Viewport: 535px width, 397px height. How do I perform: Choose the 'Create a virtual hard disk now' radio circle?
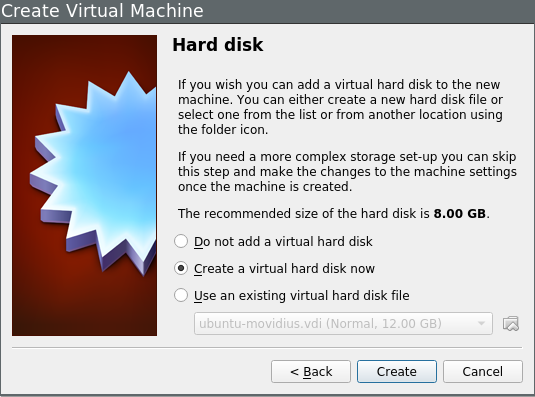tap(181, 268)
